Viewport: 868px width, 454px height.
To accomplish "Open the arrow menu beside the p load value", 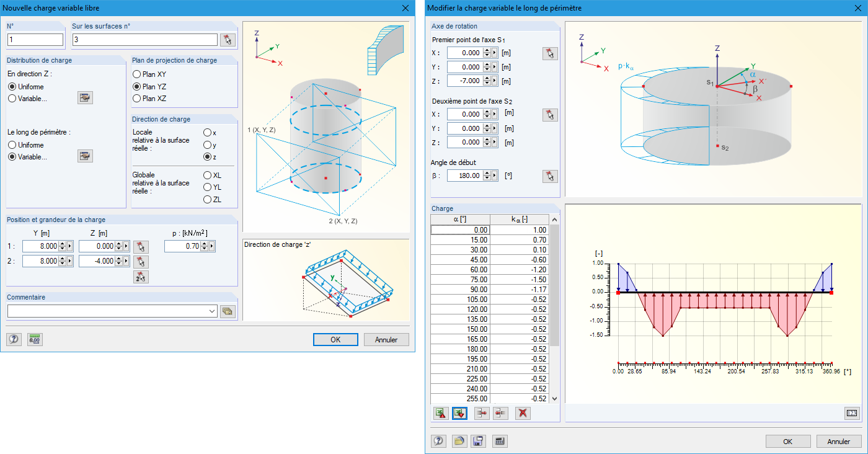I will 213,246.
